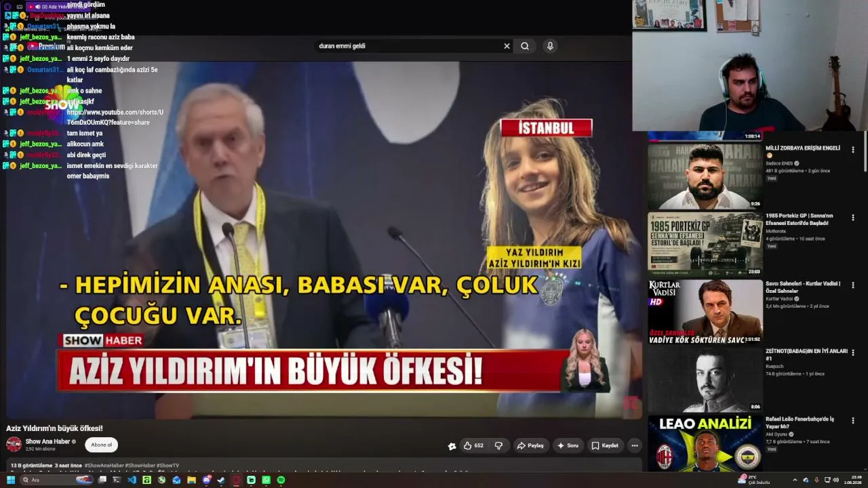Dislike the video with thumbs-down button
This screenshot has height=488, width=868.
click(x=498, y=445)
